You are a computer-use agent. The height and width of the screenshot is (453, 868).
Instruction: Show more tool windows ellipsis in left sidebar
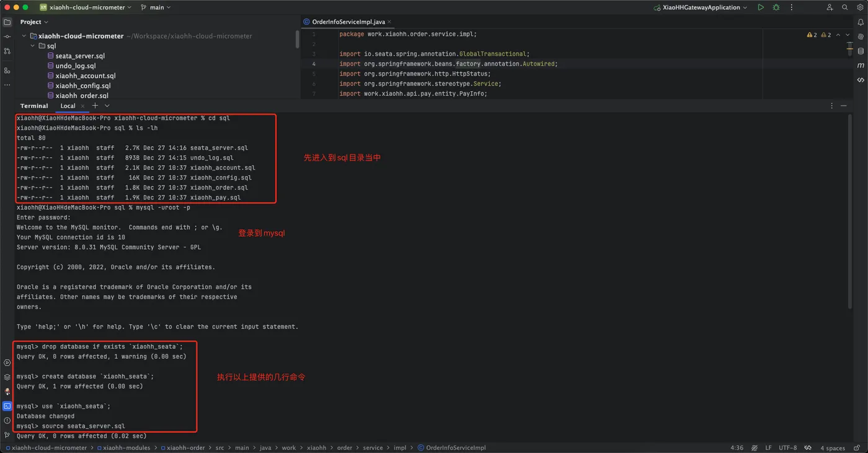(7, 85)
